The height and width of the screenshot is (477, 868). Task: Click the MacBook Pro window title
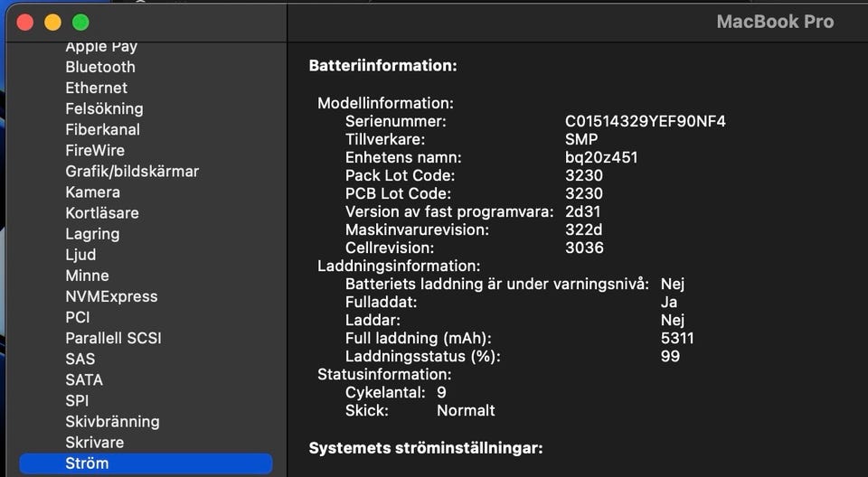(775, 22)
